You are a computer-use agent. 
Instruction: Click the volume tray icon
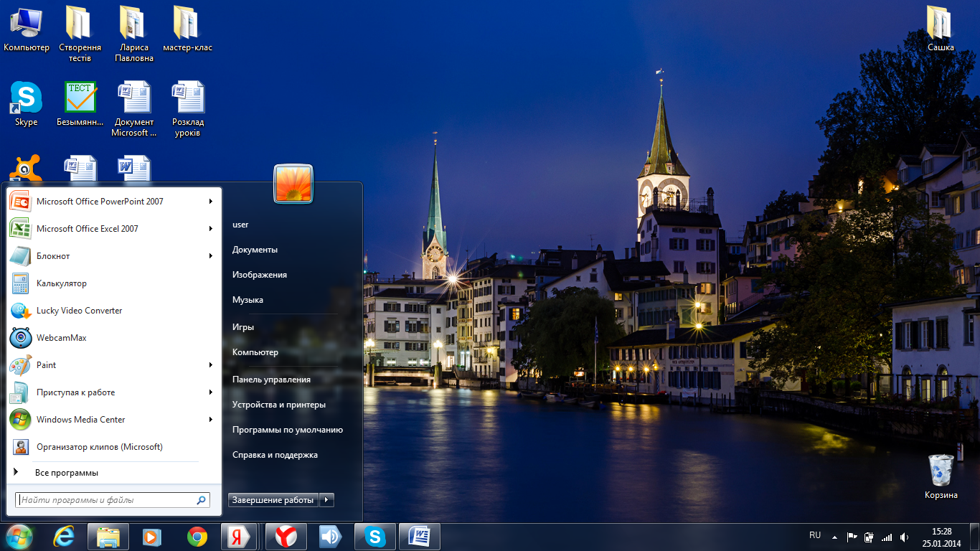click(904, 537)
